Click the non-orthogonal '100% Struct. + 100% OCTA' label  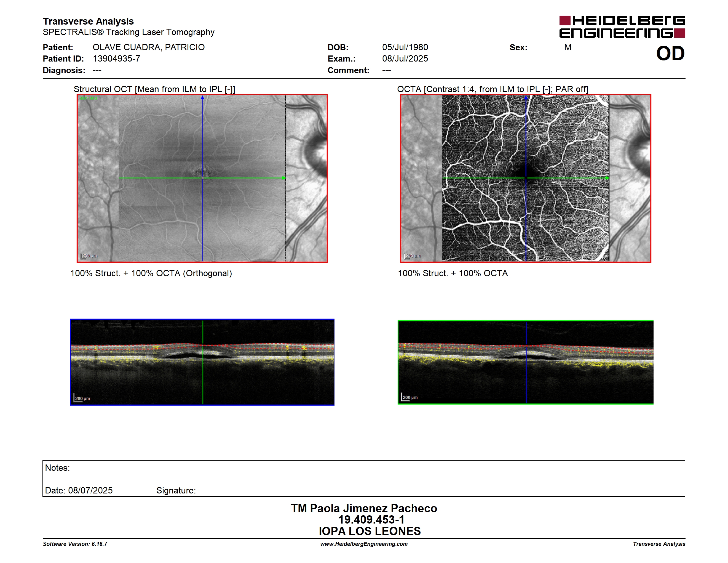[x=453, y=273]
